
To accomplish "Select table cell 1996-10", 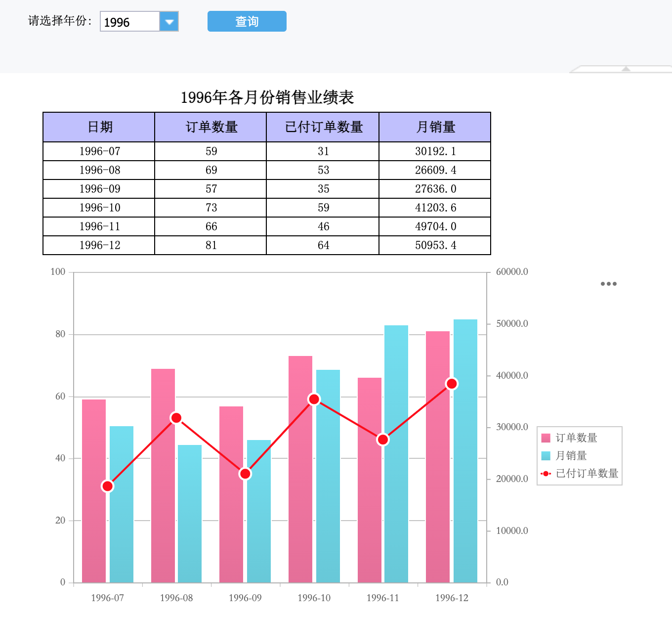I will (x=99, y=208).
